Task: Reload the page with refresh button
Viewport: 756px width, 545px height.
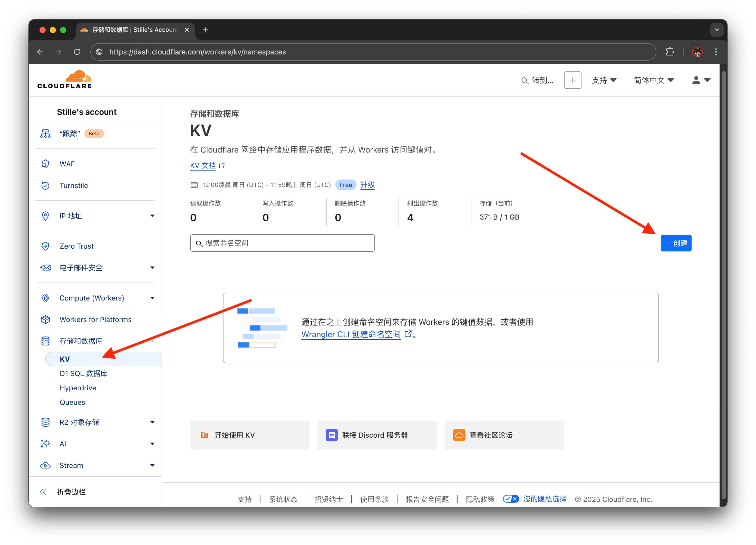Action: (77, 52)
